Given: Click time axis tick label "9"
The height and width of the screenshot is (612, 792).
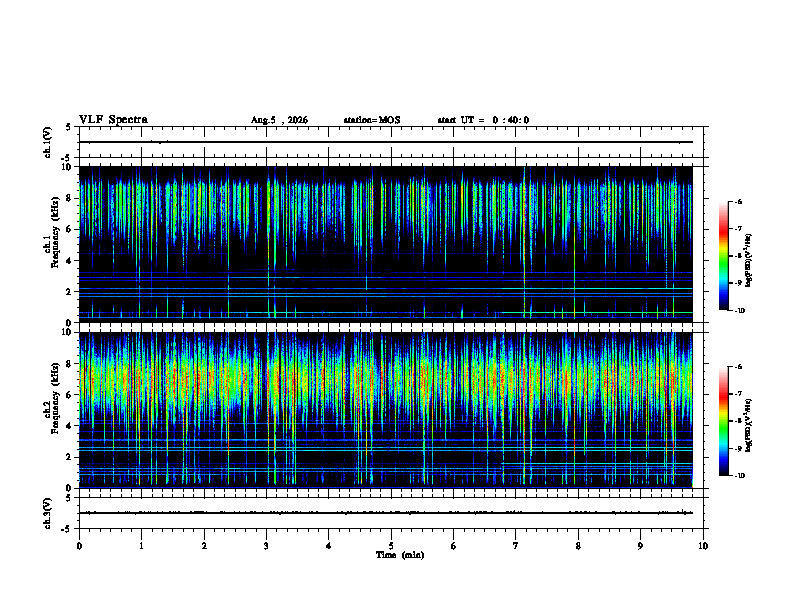Looking at the screenshot, I should click(640, 546).
